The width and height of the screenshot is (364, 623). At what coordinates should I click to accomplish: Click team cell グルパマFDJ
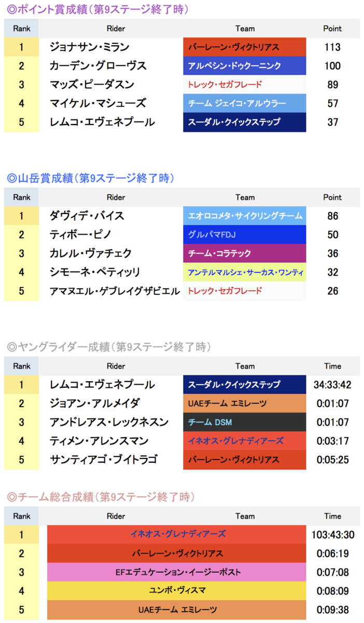(x=245, y=235)
